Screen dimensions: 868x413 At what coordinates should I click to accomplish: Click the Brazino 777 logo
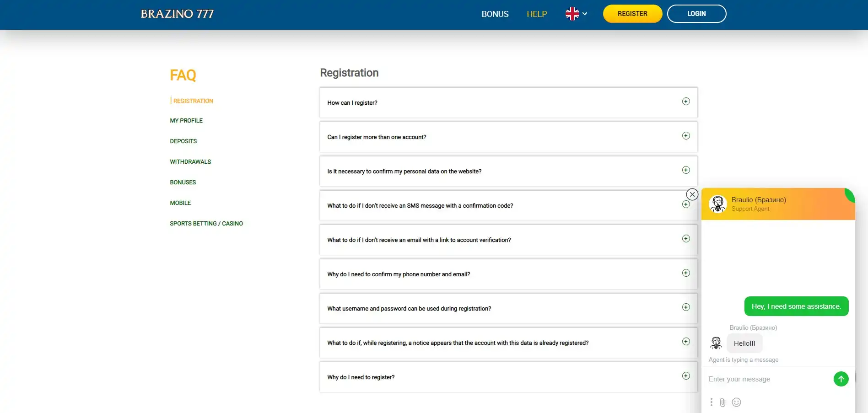177,14
